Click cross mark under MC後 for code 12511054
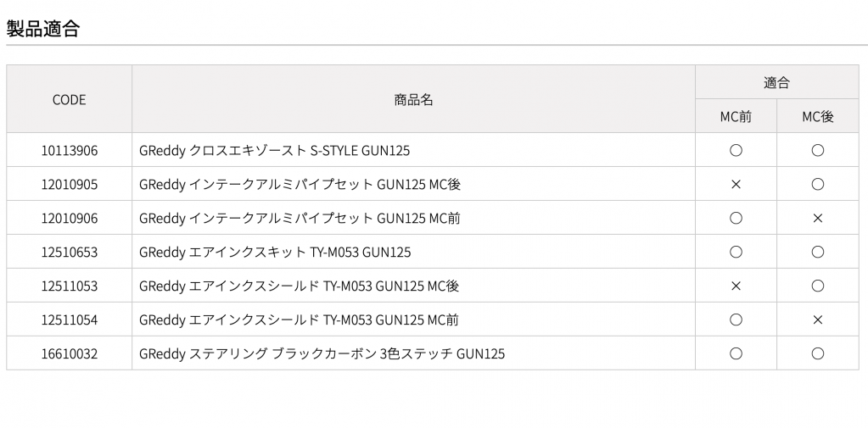The width and height of the screenshot is (868, 428). pos(818,320)
